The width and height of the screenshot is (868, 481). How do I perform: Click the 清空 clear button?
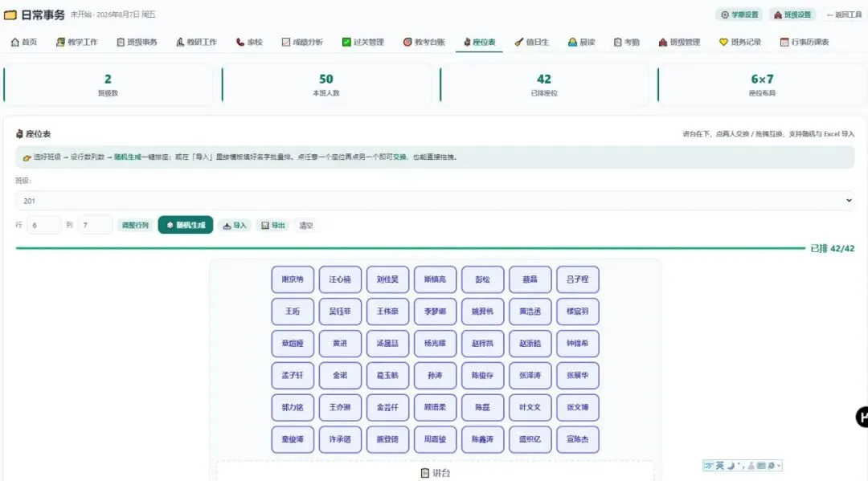click(306, 226)
